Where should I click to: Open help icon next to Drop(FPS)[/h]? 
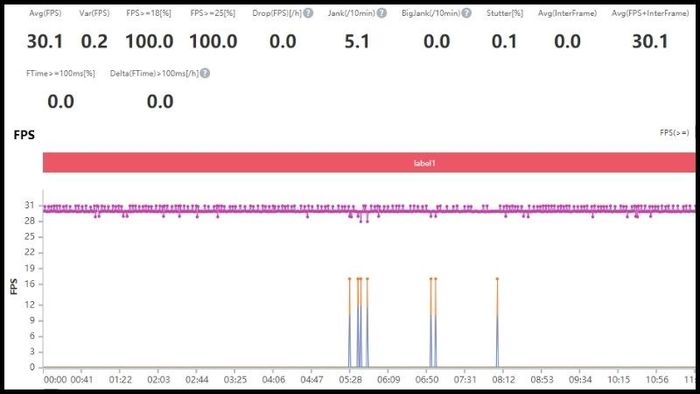(308, 13)
